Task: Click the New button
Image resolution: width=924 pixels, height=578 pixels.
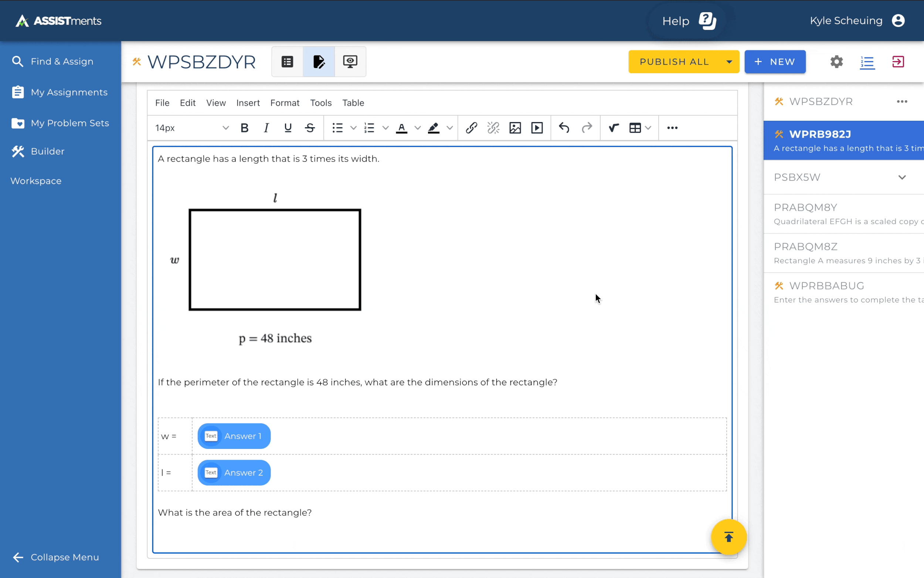Action: (x=775, y=61)
